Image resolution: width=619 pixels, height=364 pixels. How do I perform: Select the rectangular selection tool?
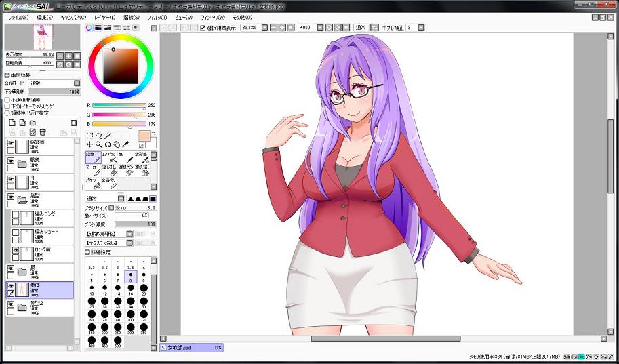point(89,136)
